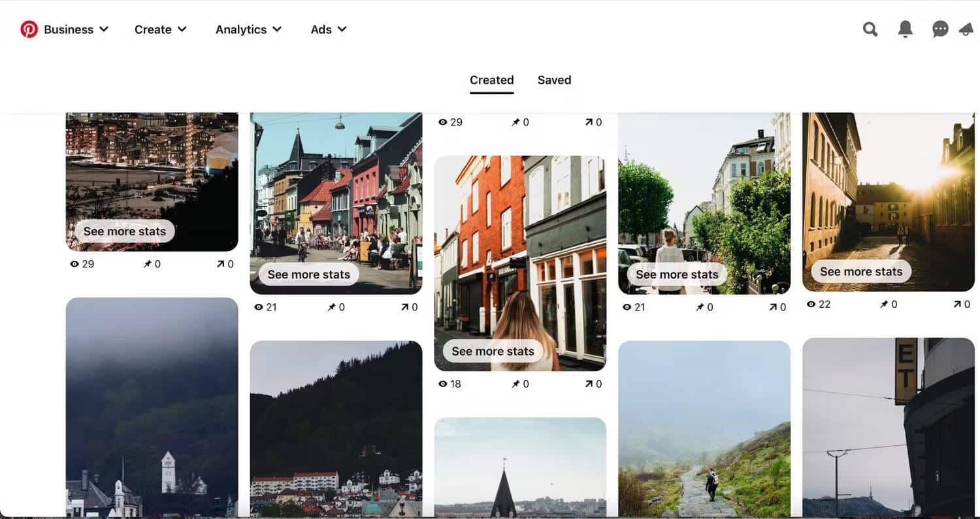
Task: Open the Analytics menu
Action: (248, 29)
